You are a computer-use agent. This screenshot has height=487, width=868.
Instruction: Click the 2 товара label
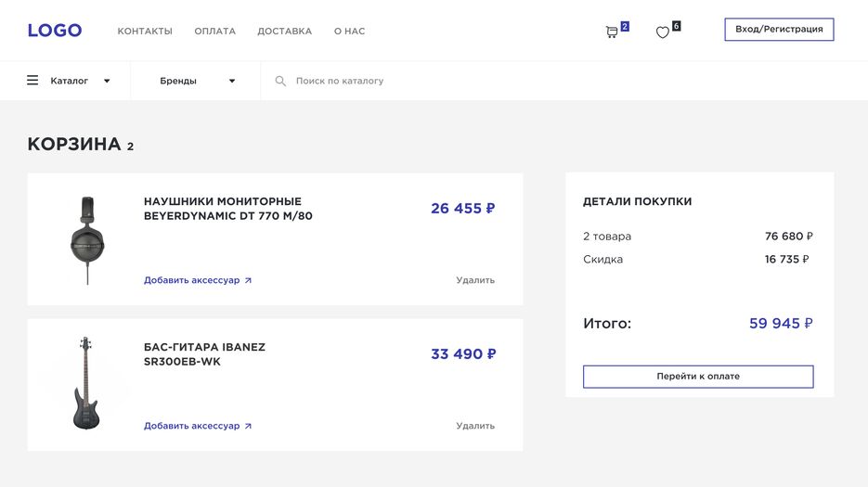point(607,237)
